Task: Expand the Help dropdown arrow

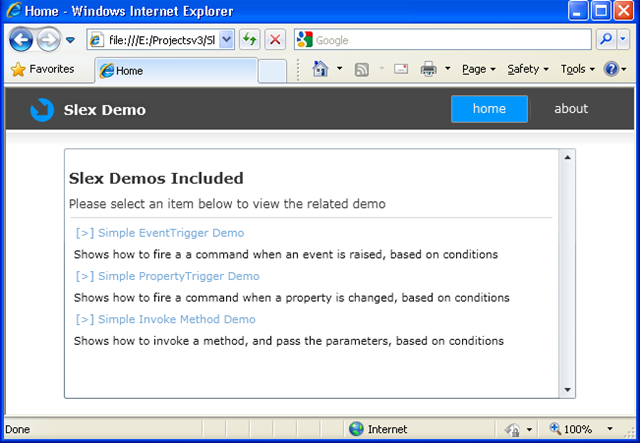Action: [x=624, y=69]
